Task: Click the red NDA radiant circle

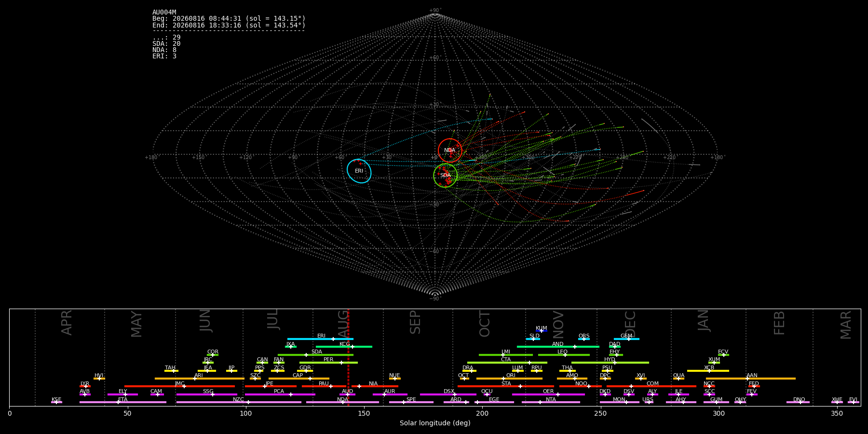Action: click(450, 150)
